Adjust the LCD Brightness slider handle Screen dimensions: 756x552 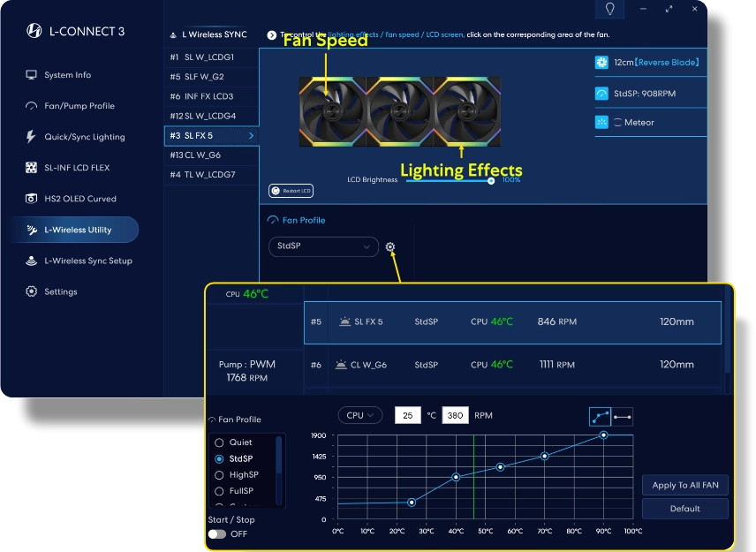[x=491, y=181]
